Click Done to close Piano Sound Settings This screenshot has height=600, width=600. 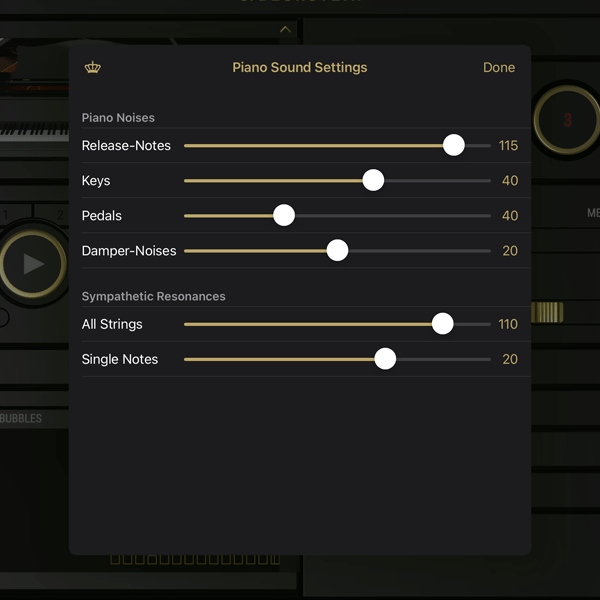[499, 67]
